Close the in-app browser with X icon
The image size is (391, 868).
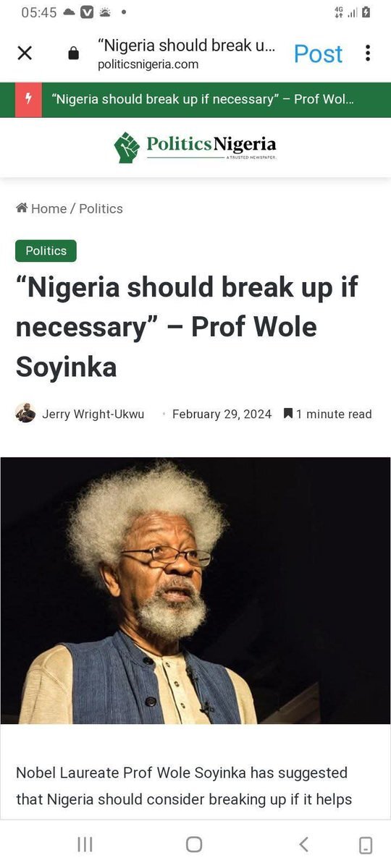point(25,53)
